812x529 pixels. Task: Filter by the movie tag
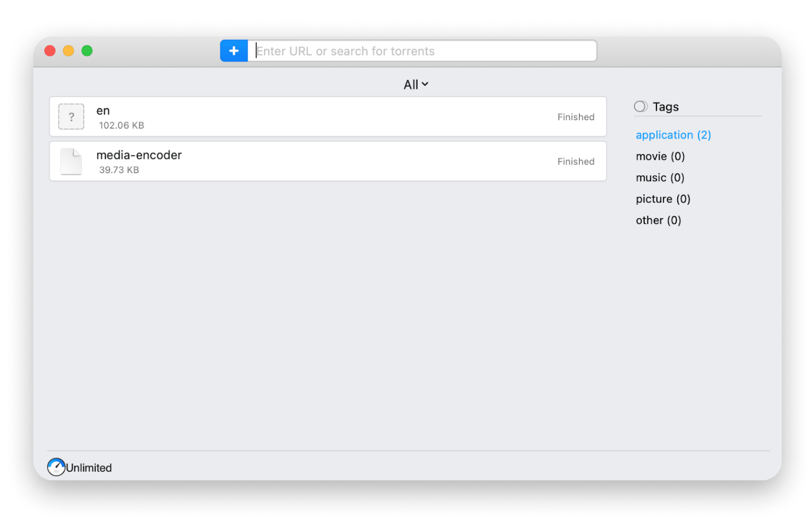pos(660,156)
